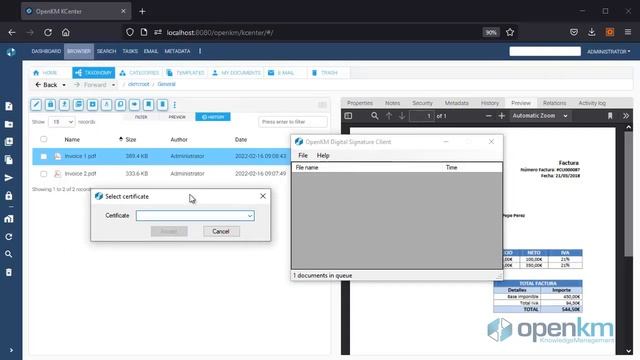Open the Administrator user dropdown
Viewport: 640px width, 360px height.
[609, 51]
